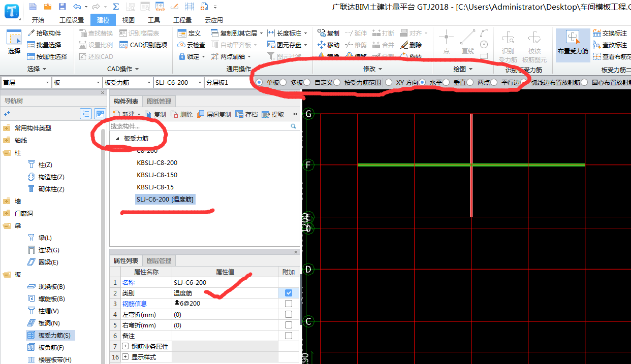This screenshot has height=364, width=631.
Task: Open CAD识别选项 settings
Action: [x=143, y=45]
